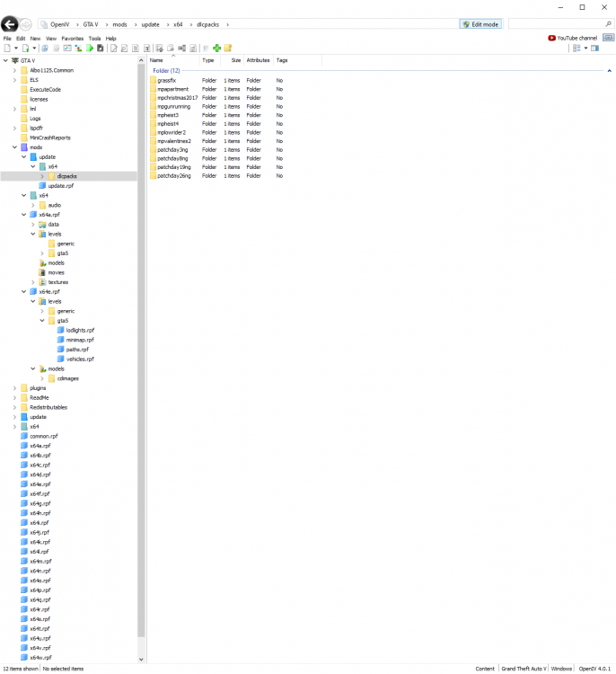Sort by the Size column header
This screenshot has height=674, width=616.
232,60
